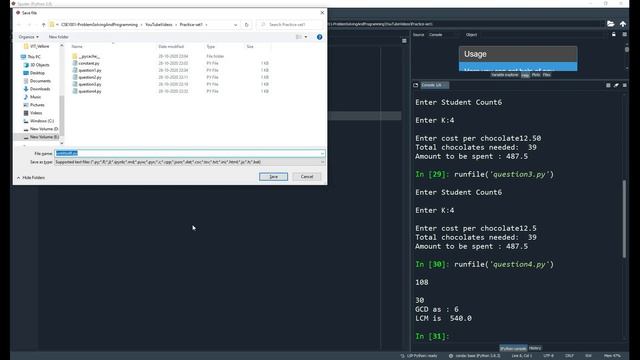The width and height of the screenshot is (640, 360).
Task: Open the change view icon in the dialog
Action: [299, 37]
